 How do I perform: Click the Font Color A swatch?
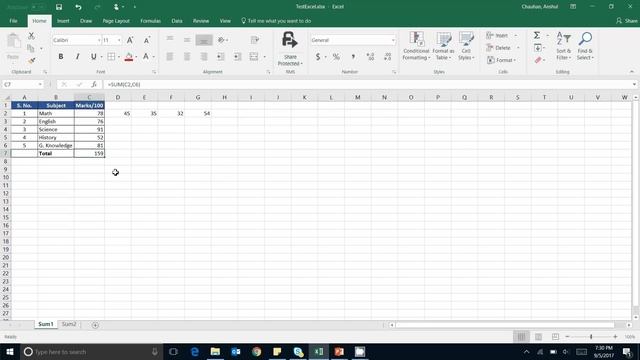(x=146, y=57)
